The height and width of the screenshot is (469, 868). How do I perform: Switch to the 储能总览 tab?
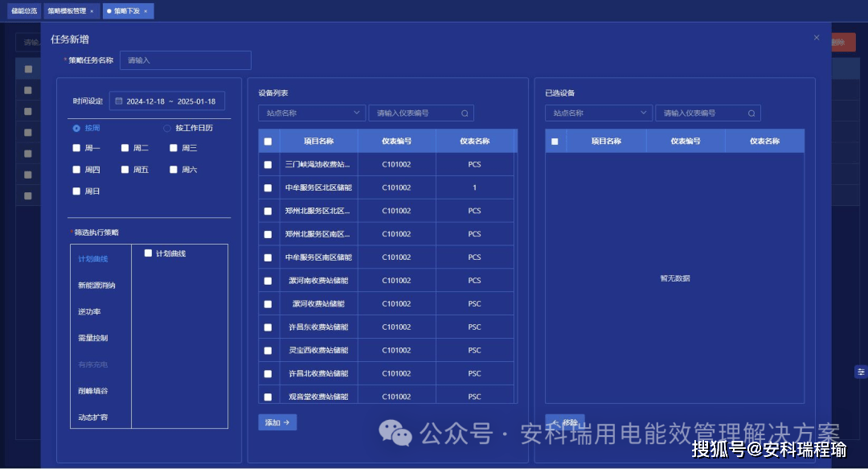click(x=24, y=11)
